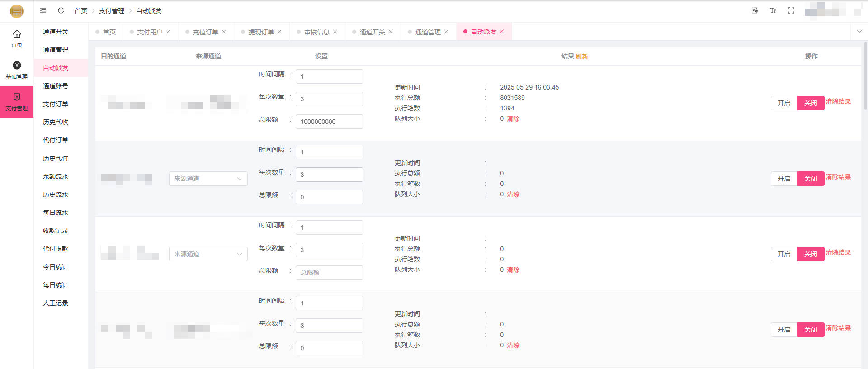
Task: Click the language translate icon in header
Action: (x=755, y=10)
